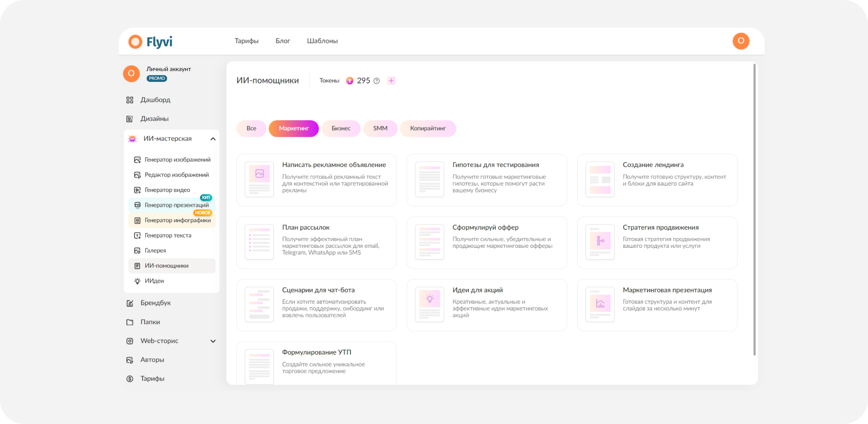This screenshot has width=868, height=424.
Task: Click the Генератор презентаций icon
Action: pyautogui.click(x=137, y=205)
